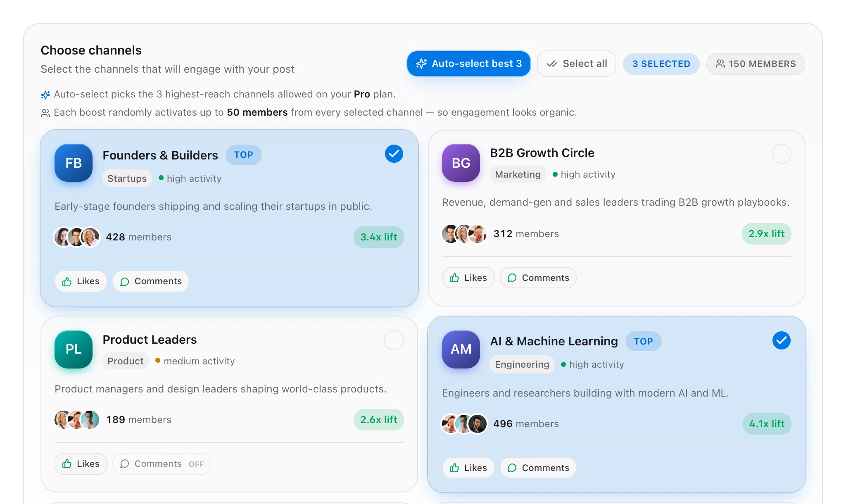Toggle Comments on AI & Machine Learning card

(x=538, y=468)
